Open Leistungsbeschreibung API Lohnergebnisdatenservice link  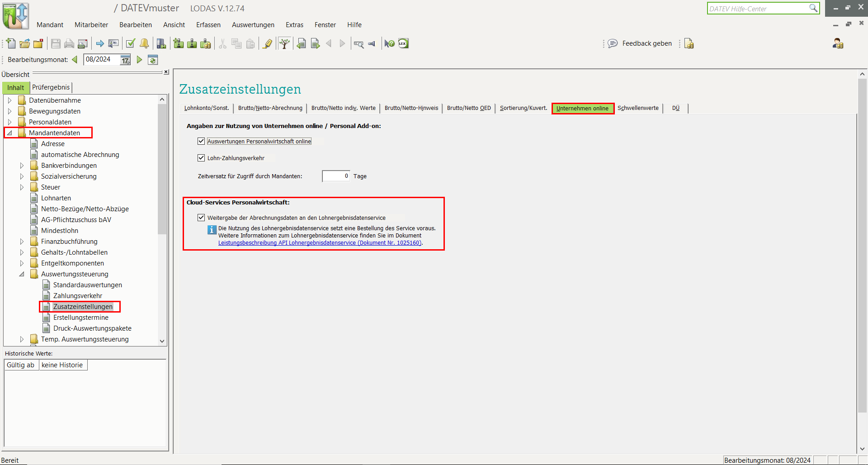click(319, 243)
